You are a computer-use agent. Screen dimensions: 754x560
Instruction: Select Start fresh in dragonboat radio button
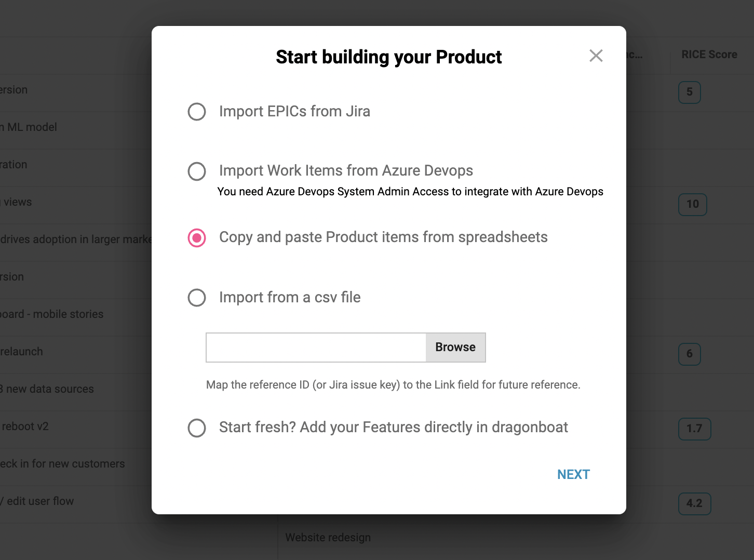[197, 428]
